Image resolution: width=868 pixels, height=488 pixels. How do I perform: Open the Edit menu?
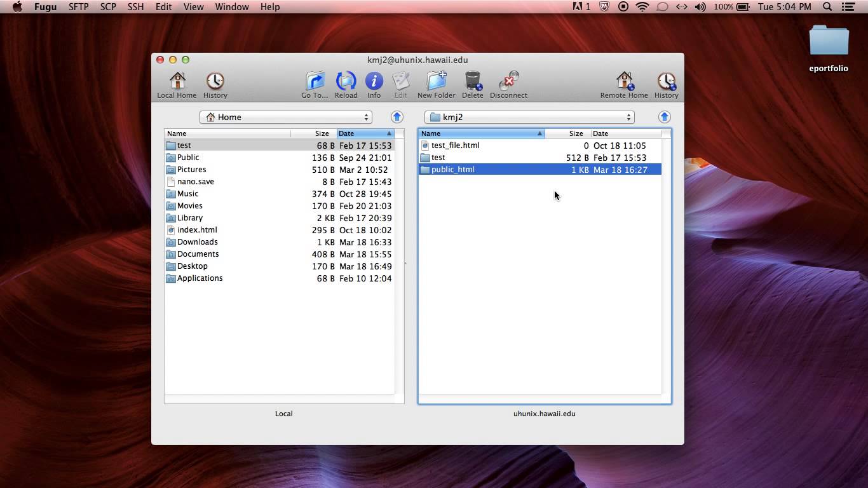tap(163, 7)
